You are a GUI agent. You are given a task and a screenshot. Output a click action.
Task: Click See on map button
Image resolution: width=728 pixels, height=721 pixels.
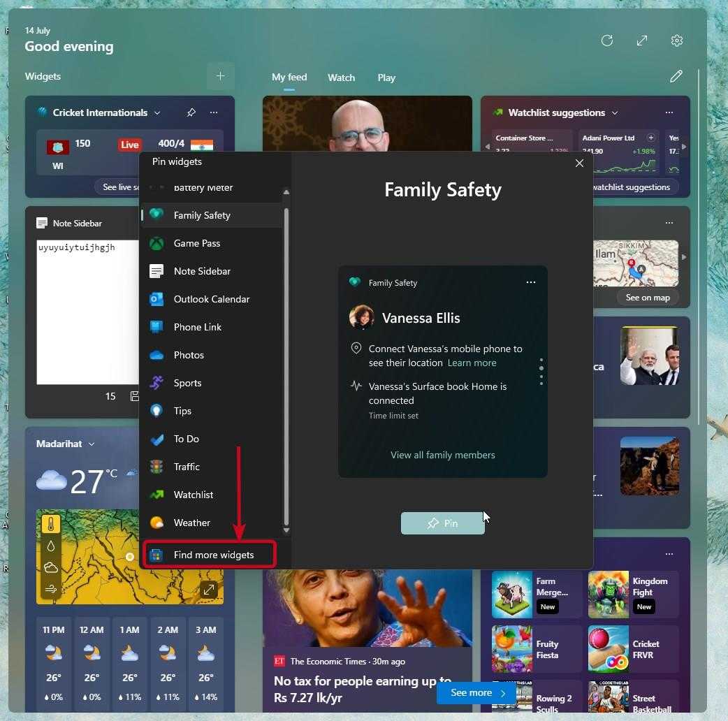tap(647, 298)
